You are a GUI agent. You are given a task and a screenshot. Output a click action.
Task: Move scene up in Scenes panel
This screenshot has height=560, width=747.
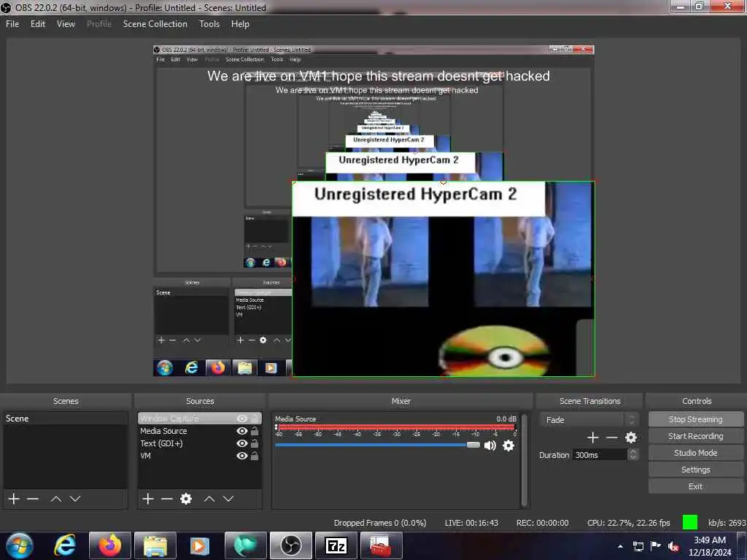tap(55, 499)
